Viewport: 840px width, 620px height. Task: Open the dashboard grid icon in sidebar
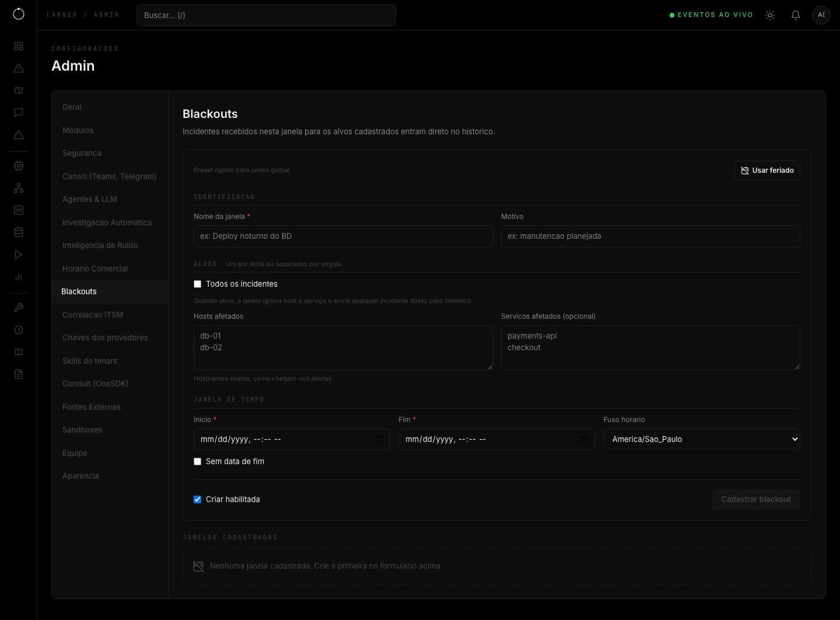tap(19, 46)
